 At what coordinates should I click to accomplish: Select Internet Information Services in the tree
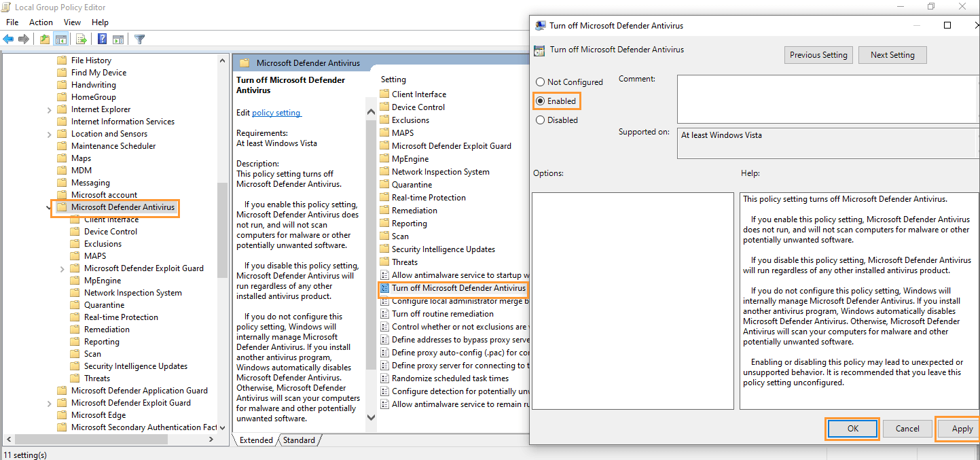(123, 122)
